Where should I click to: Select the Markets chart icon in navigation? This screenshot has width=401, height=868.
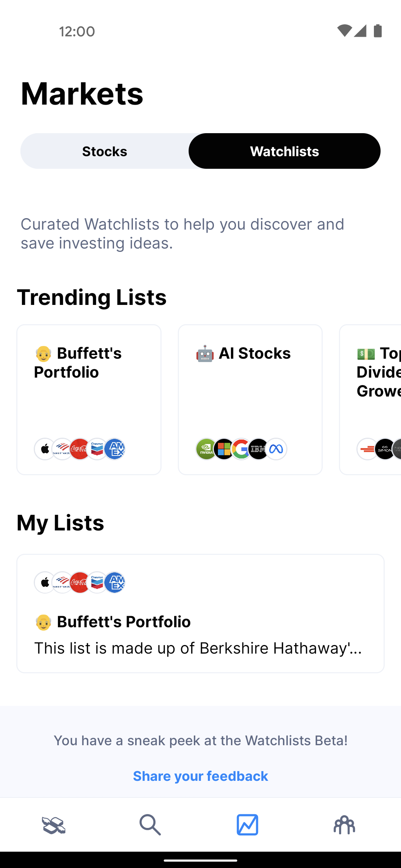(247, 825)
